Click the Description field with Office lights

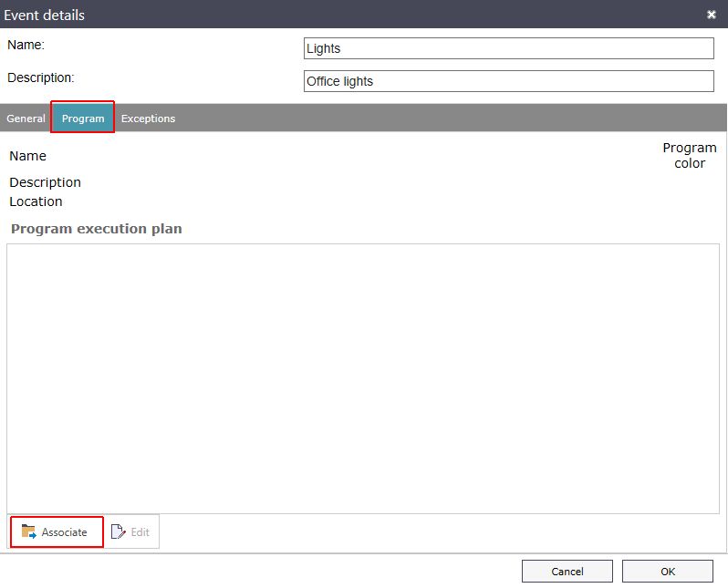point(508,81)
